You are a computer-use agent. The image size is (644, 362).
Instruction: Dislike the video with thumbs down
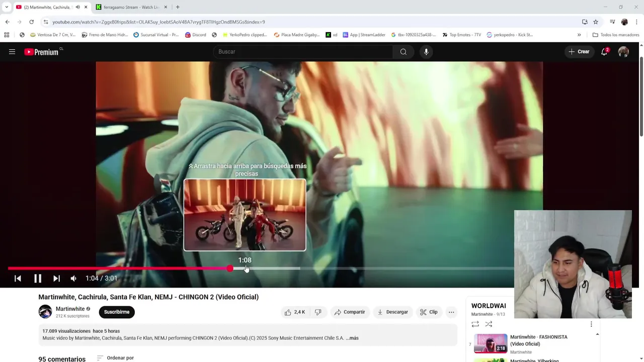pyautogui.click(x=318, y=312)
